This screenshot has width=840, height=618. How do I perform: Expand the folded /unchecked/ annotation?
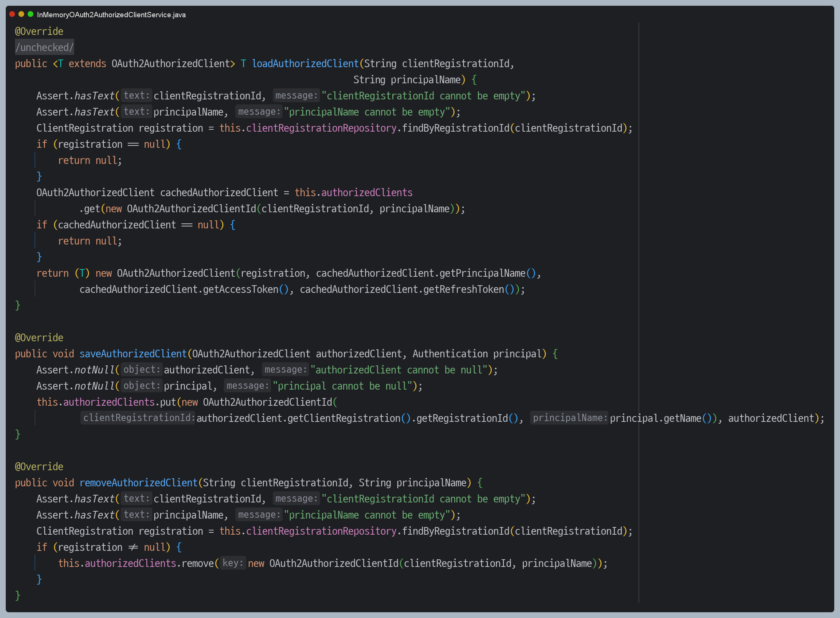coord(45,47)
